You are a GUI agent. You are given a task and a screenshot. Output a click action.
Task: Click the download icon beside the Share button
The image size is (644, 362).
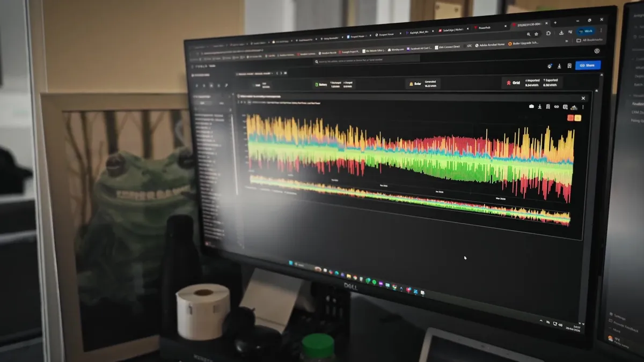click(x=559, y=66)
